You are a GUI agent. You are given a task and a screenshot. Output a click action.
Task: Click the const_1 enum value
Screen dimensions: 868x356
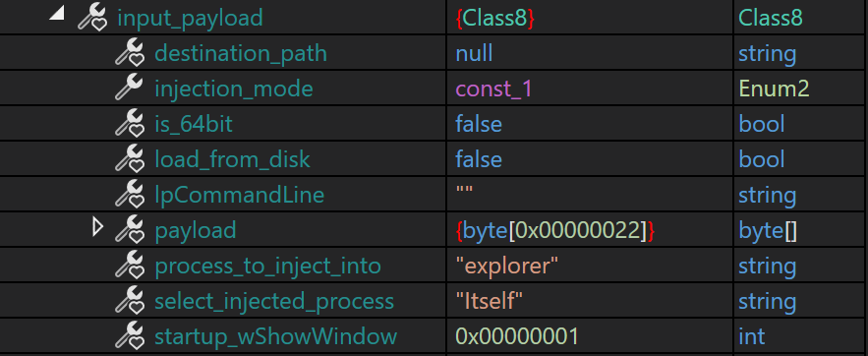(x=493, y=89)
